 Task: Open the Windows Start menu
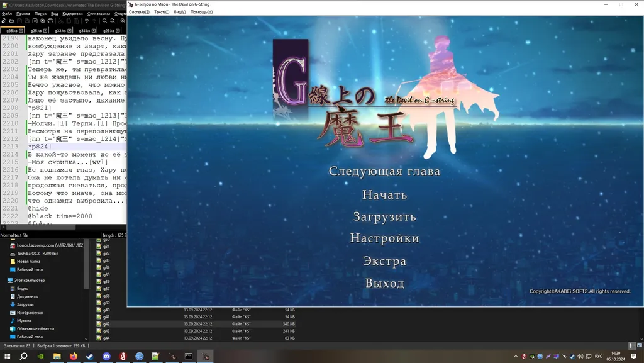coord(7,356)
